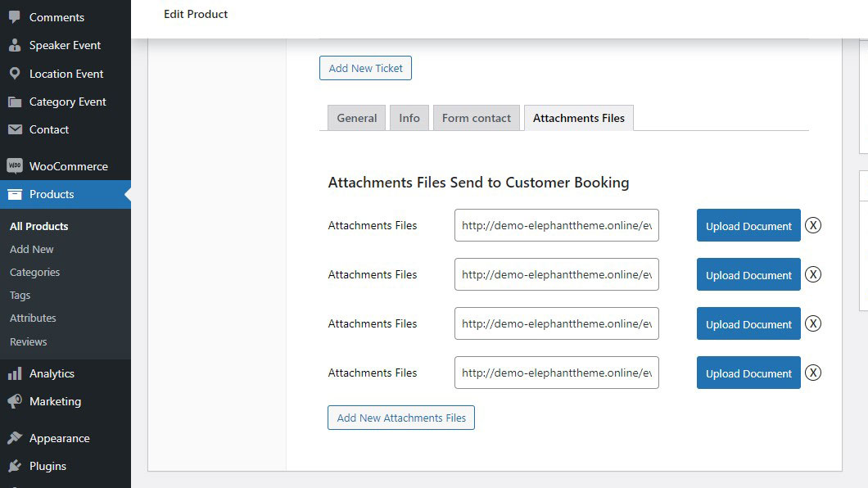Screen dimensions: 868x488
Task: Focus the third Attachments Files URL field
Action: (x=556, y=323)
